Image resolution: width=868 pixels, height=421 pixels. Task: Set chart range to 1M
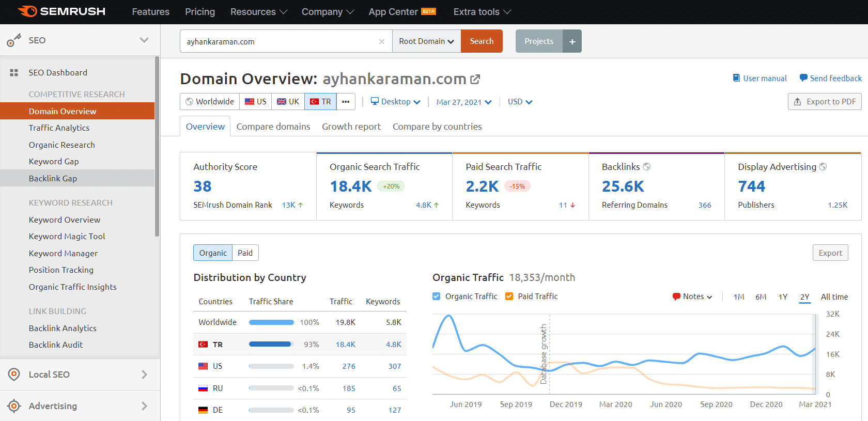739,297
